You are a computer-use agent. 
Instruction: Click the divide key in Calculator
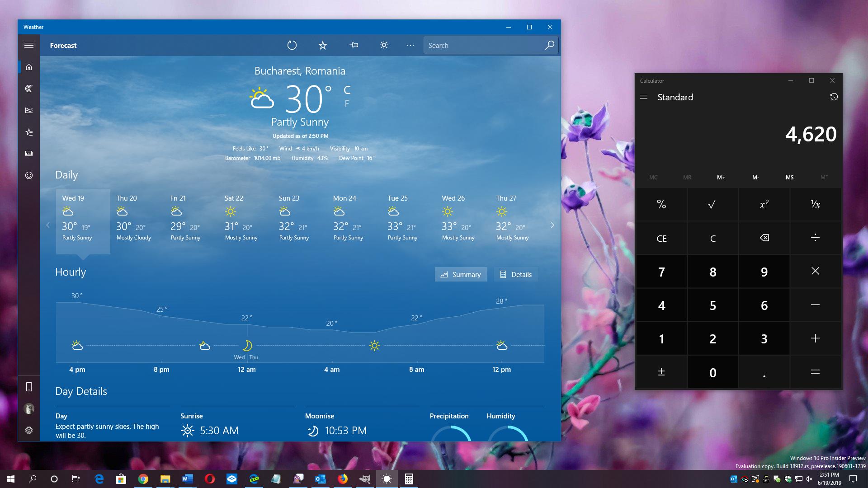[x=815, y=238]
